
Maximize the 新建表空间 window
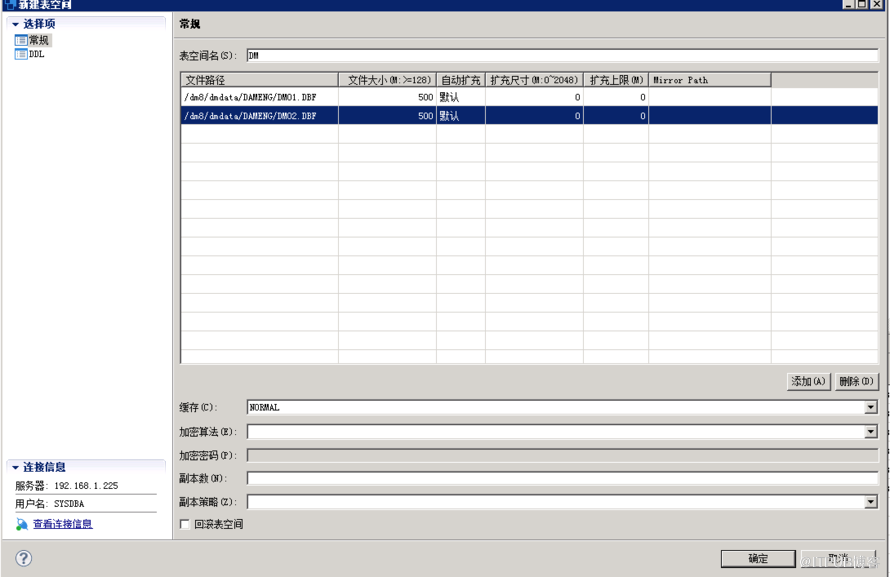coord(862,4)
